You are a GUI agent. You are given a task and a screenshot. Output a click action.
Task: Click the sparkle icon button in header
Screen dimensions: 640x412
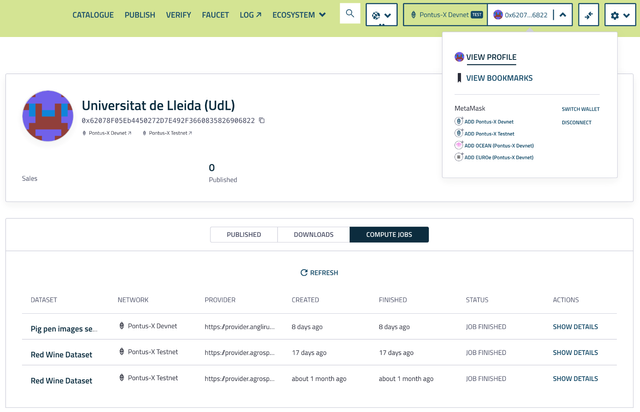tap(588, 15)
